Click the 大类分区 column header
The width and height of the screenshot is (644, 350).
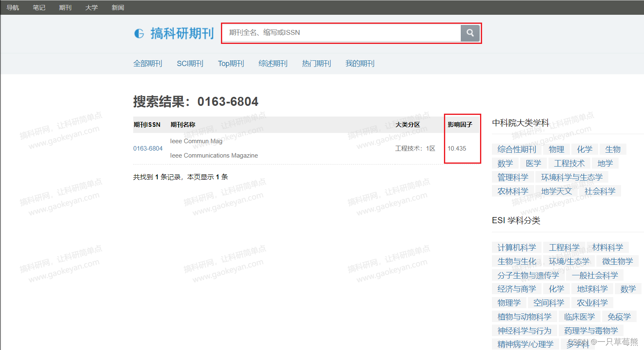(x=407, y=125)
